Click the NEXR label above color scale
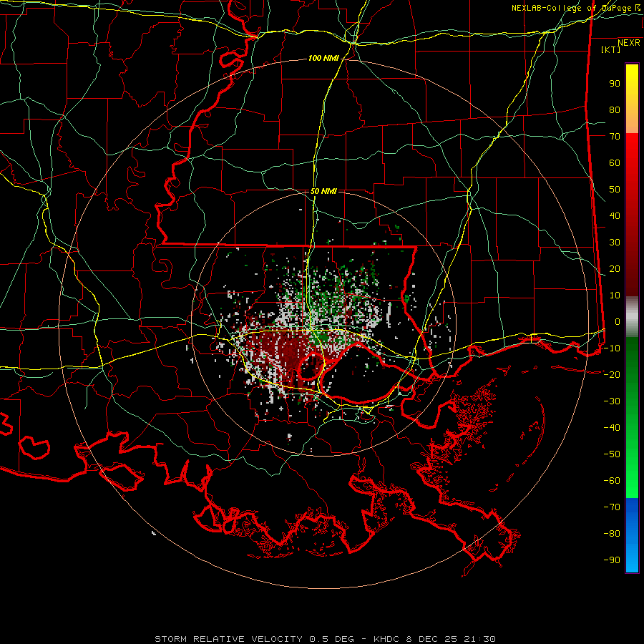Screen dimensions: 644x644 coord(628,43)
